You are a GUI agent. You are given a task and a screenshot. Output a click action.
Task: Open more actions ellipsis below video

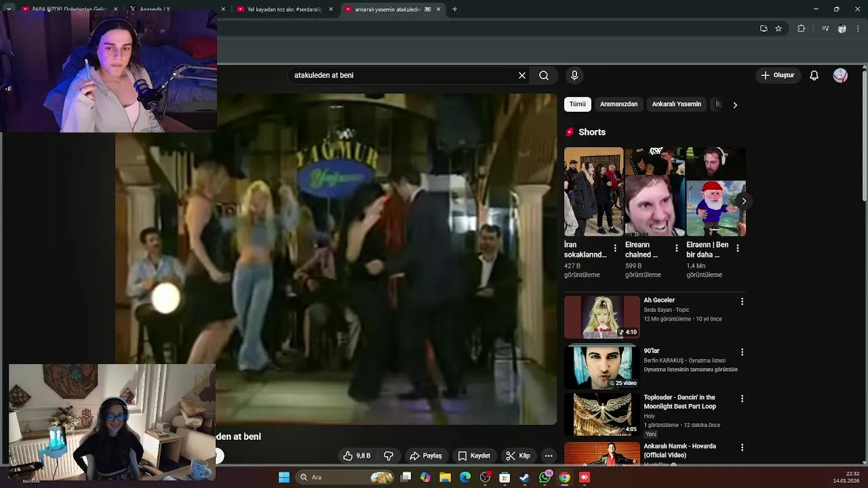(549, 456)
